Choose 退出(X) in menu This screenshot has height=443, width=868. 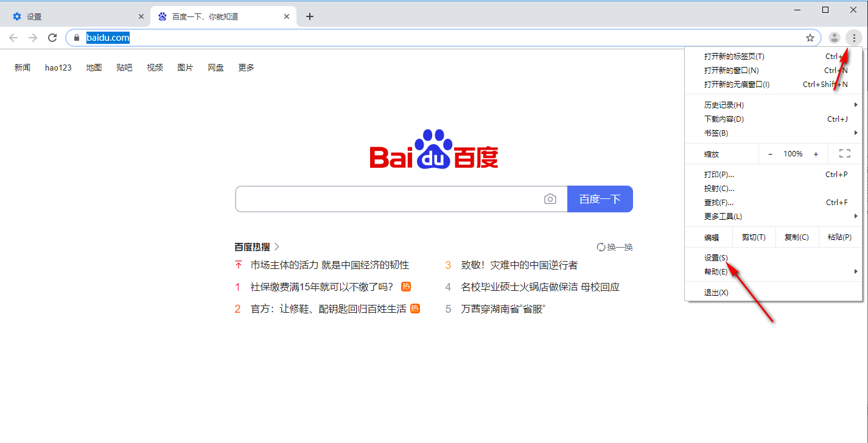coord(774,293)
